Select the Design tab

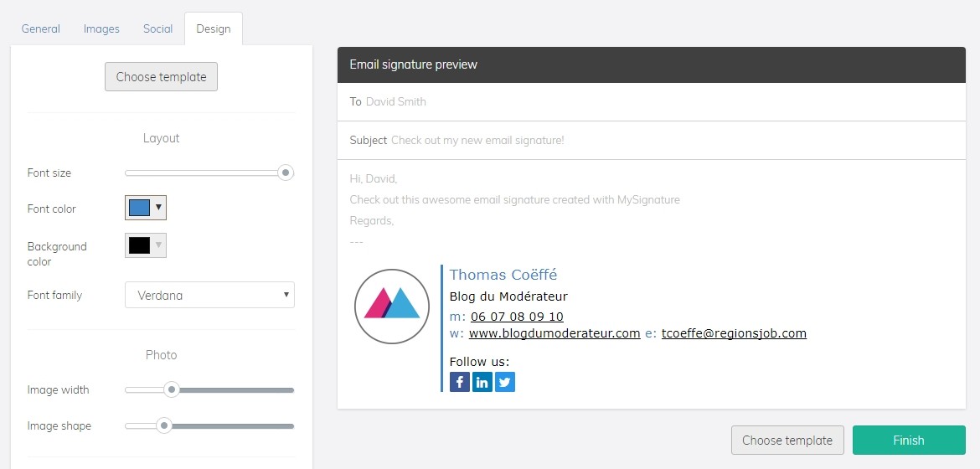point(213,28)
